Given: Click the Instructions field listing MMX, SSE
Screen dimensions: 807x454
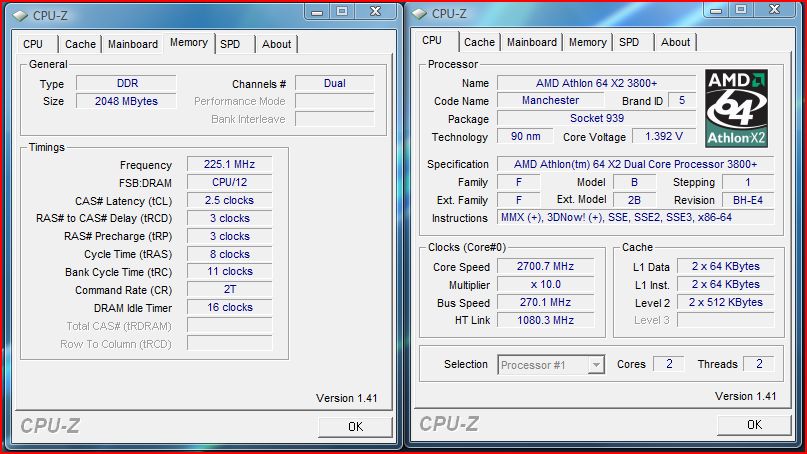Looking at the screenshot, I should (x=636, y=217).
